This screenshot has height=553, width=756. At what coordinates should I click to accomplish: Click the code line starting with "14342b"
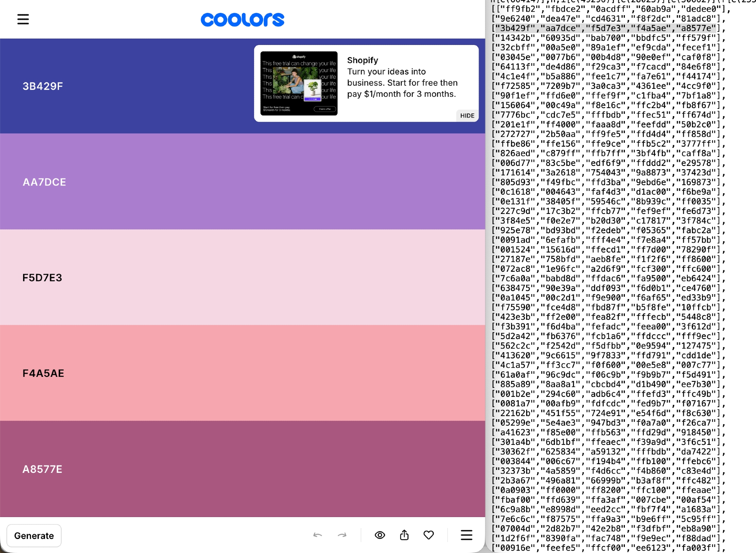607,38
